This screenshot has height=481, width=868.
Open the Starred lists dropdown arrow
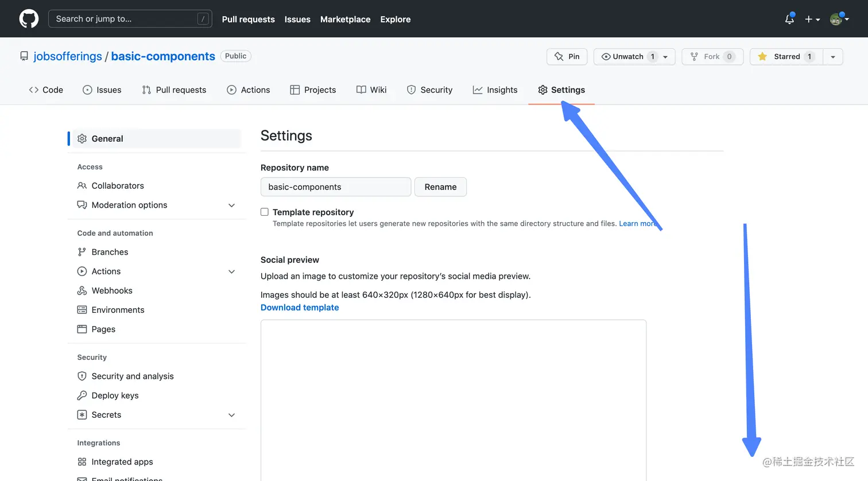coord(833,56)
